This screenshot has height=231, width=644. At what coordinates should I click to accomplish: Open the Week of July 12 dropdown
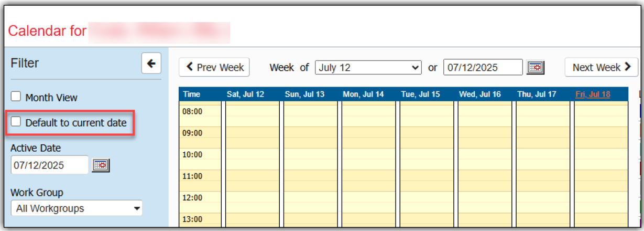point(368,67)
